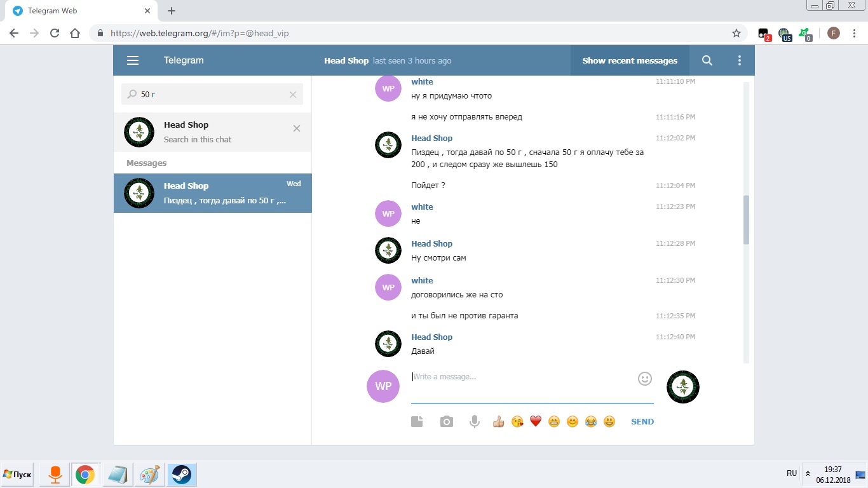Click the Telegram label in header
This screenshot has height=488, width=868.
[184, 60]
